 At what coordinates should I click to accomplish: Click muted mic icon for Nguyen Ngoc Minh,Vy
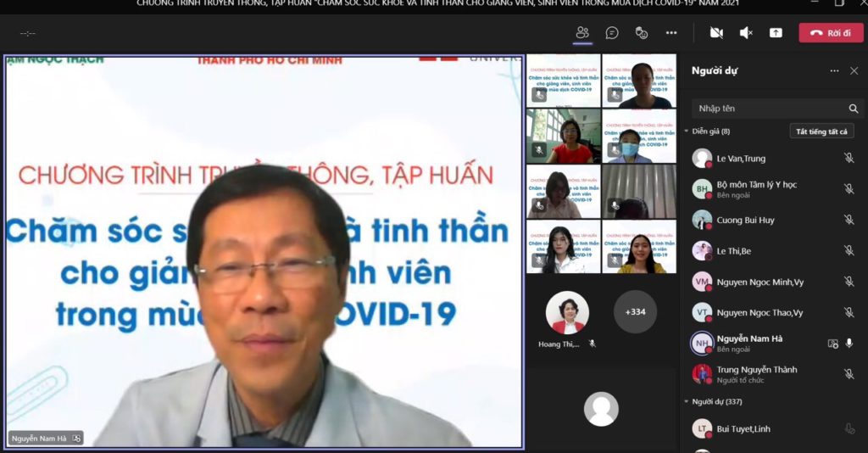click(x=849, y=282)
